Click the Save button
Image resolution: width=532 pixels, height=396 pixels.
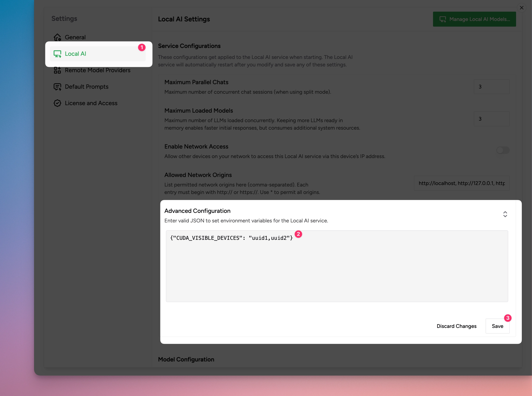point(497,326)
